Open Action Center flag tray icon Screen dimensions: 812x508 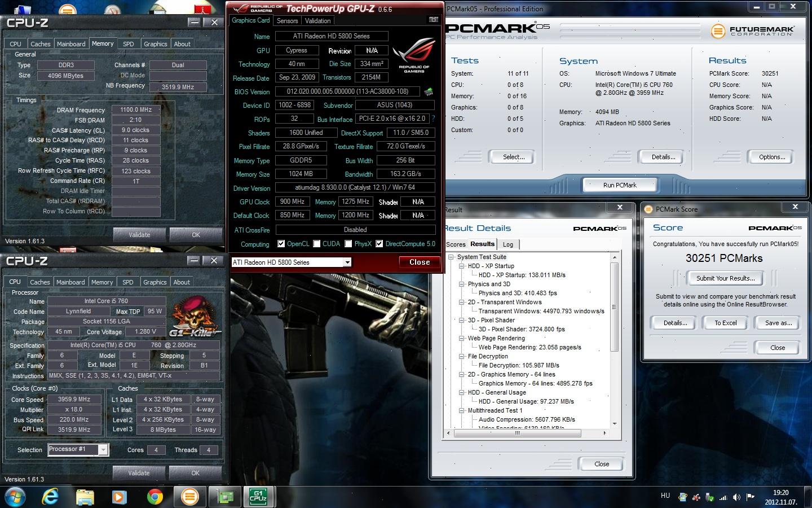(751, 497)
